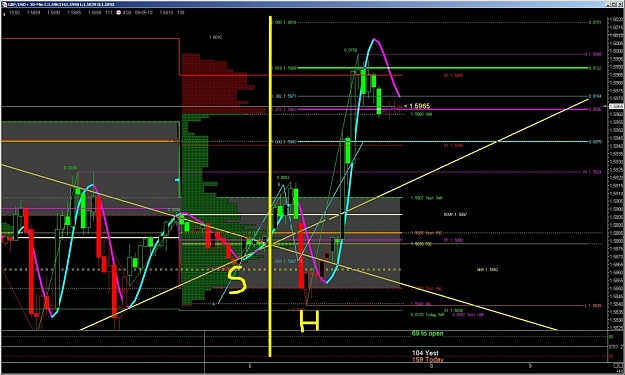
Task: Click the 0.000 1.5943 Fibonacci level label
Action: [284, 142]
